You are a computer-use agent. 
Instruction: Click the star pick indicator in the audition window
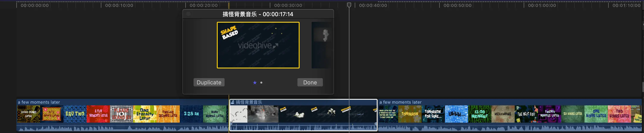255,82
